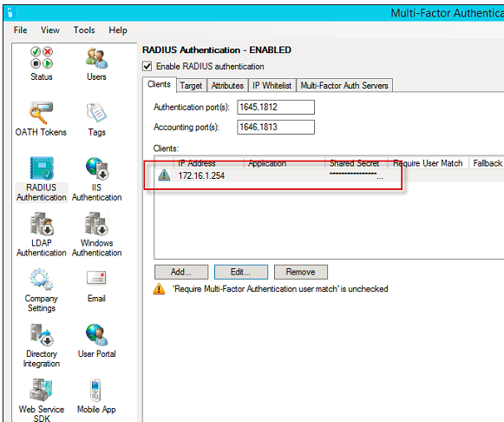Open the User Portal icon
The image size is (504, 422).
coord(97,334)
